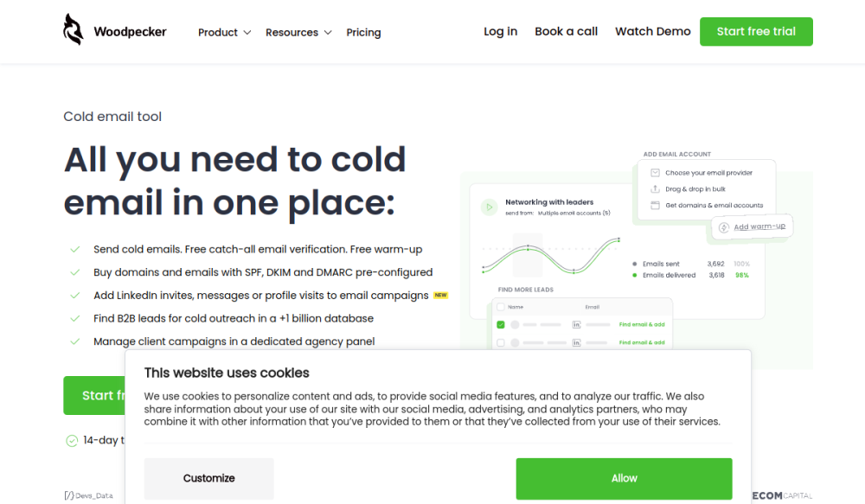Open the LinkedIn icon in the first lead row
The width and height of the screenshot is (865, 504).
click(x=577, y=323)
